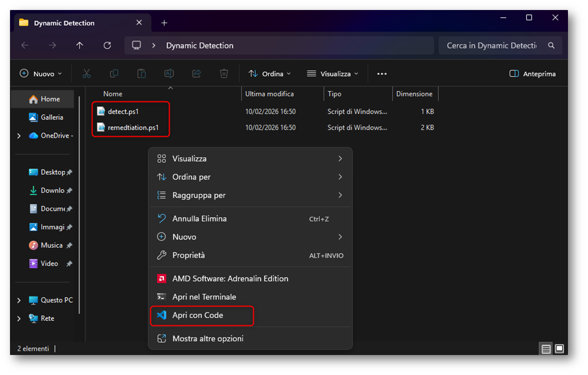This screenshot has height=375, width=588.
Task: Open the Nuovo dropdown in toolbar
Action: 41,74
